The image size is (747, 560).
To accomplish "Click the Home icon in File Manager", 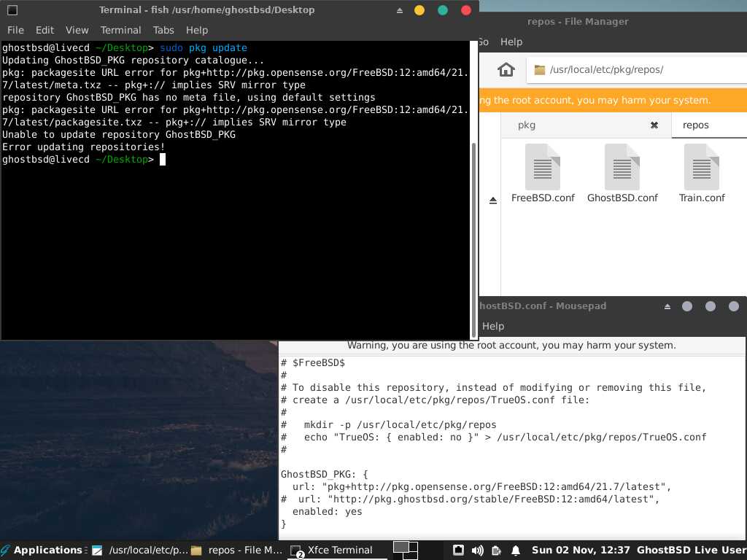I will coord(506,70).
